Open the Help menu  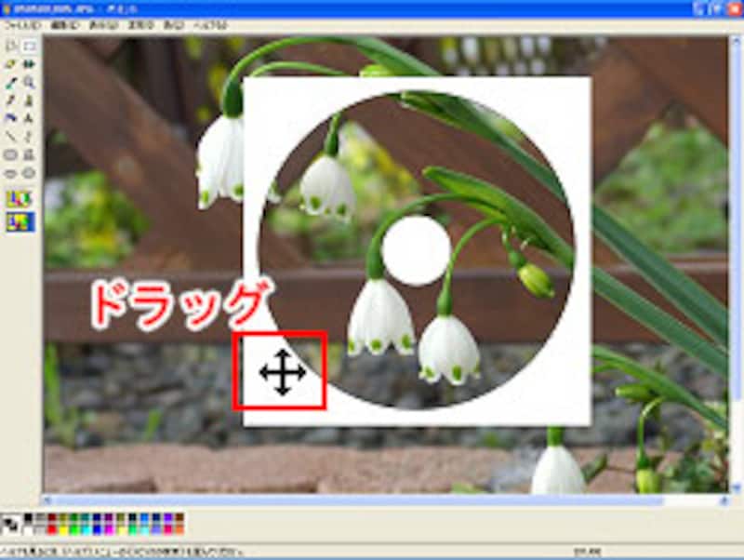coord(211,25)
